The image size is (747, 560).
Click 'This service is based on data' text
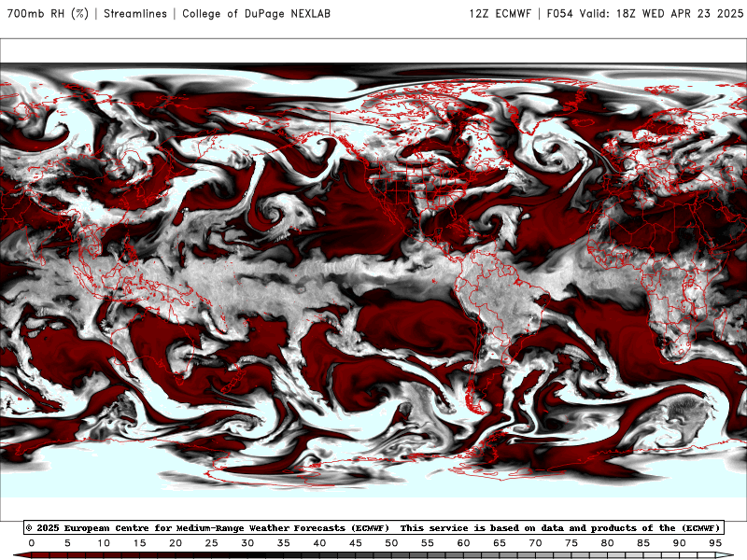click(483, 527)
